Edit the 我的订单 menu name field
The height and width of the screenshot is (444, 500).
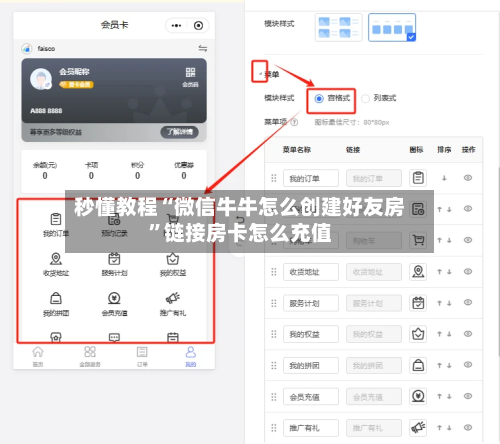311,178
